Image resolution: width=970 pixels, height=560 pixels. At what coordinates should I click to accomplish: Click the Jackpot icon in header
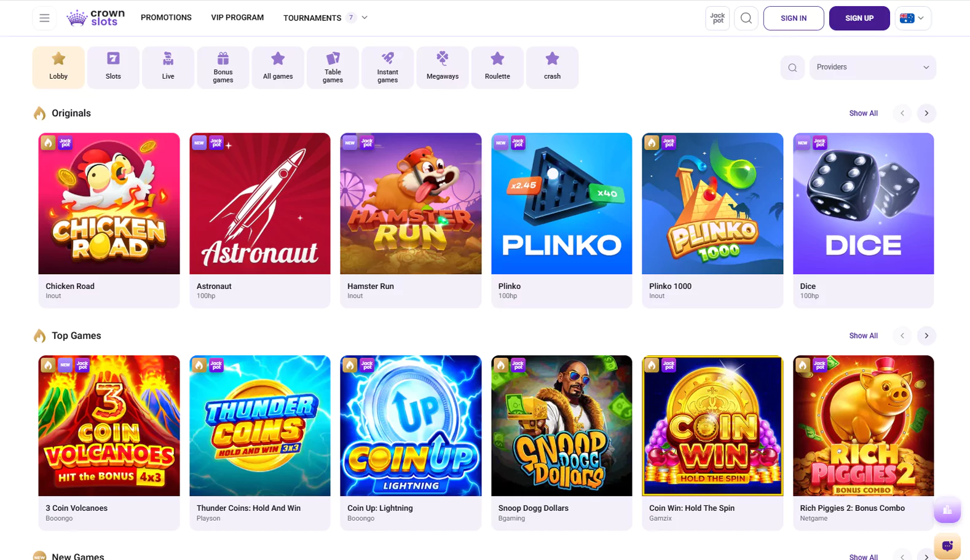(717, 18)
